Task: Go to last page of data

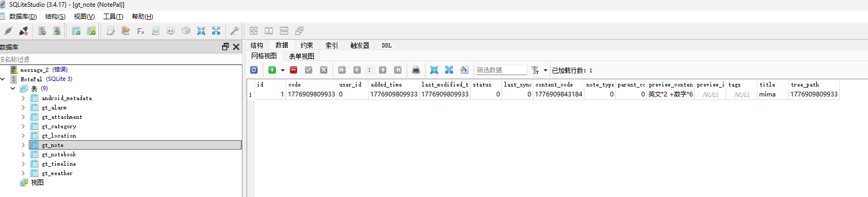Action: click(x=398, y=70)
